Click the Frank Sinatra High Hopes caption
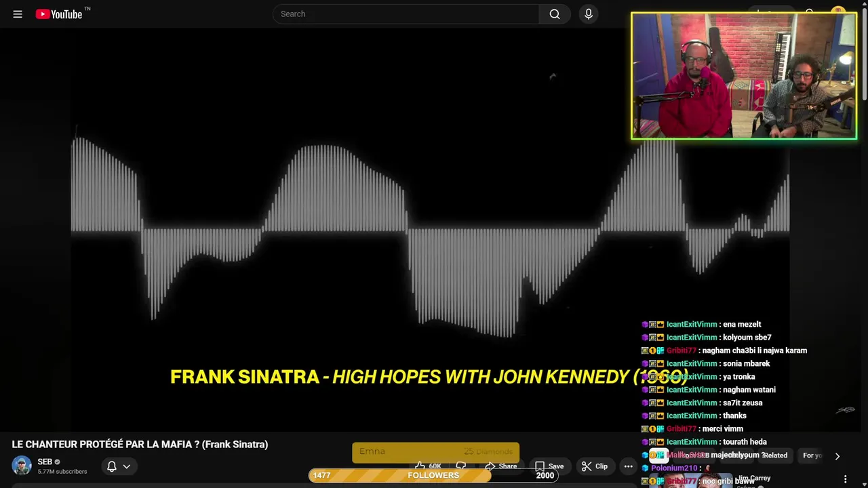This screenshot has height=488, width=868. pyautogui.click(x=428, y=377)
